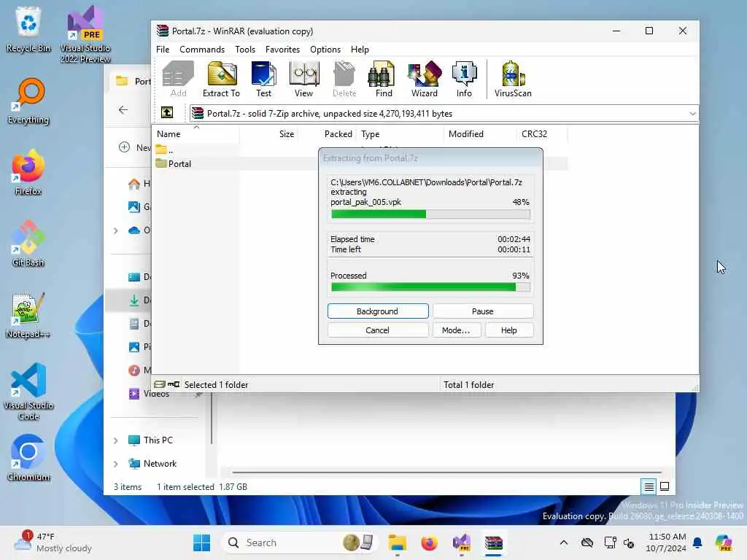Image resolution: width=747 pixels, height=560 pixels.
Task: Select the Visual Studio Code desktop icon
Action: (28, 392)
